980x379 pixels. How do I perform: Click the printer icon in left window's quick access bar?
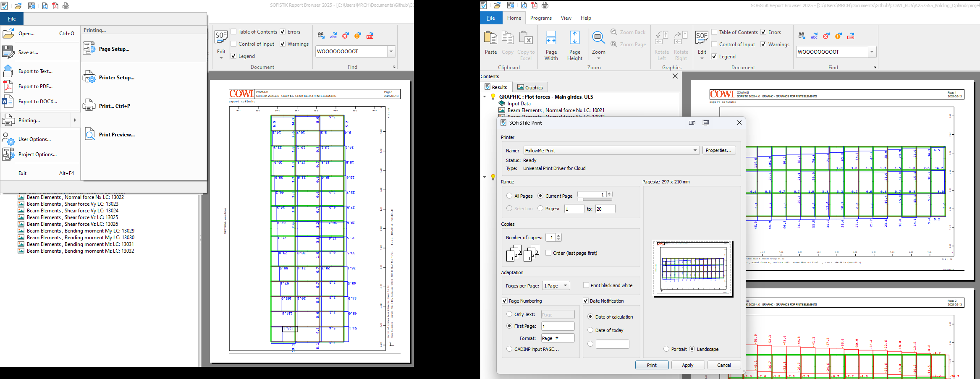[66, 6]
